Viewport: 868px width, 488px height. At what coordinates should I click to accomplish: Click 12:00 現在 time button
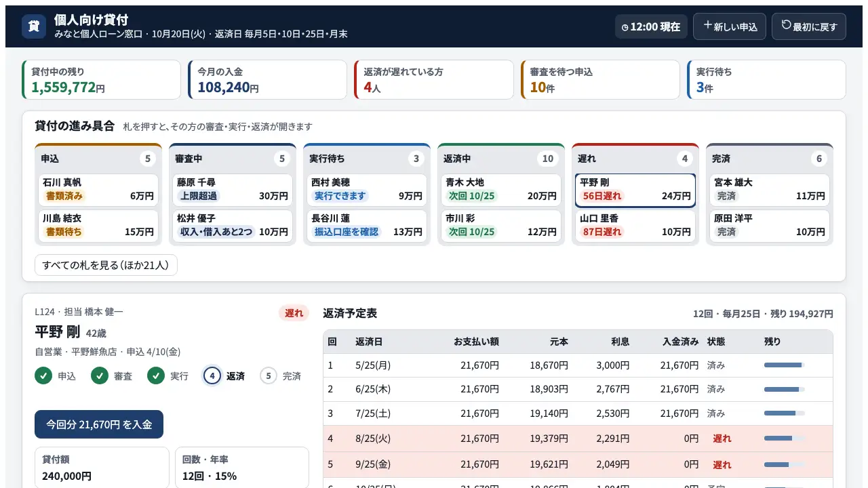(651, 27)
